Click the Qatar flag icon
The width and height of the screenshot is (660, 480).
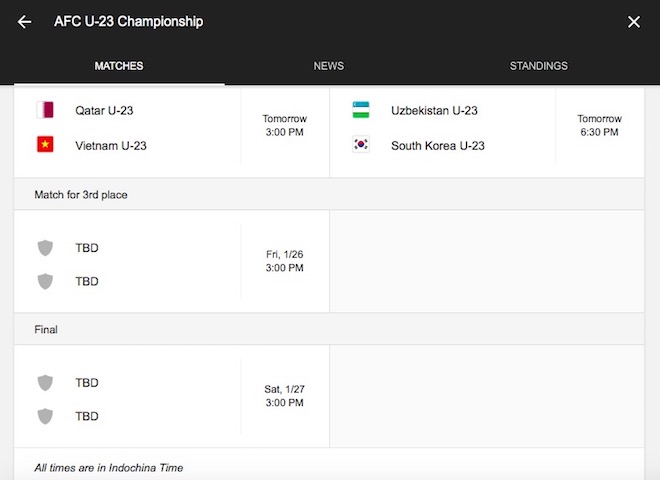tap(45, 110)
